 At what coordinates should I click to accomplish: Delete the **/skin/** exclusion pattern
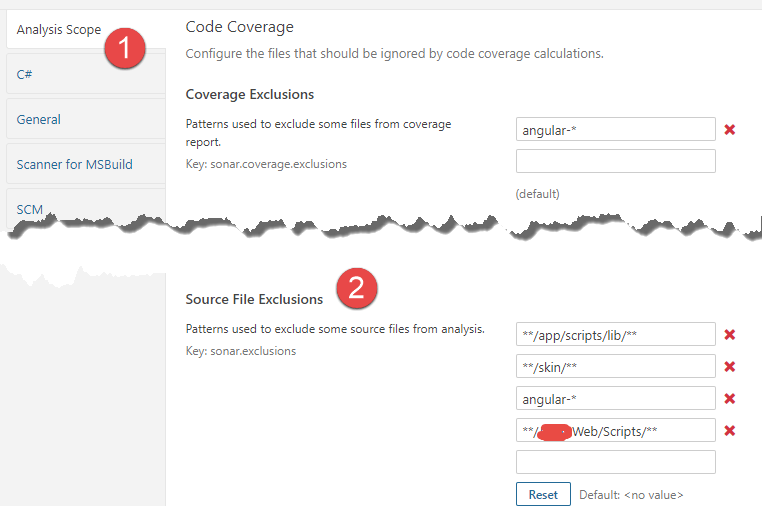[x=729, y=366]
